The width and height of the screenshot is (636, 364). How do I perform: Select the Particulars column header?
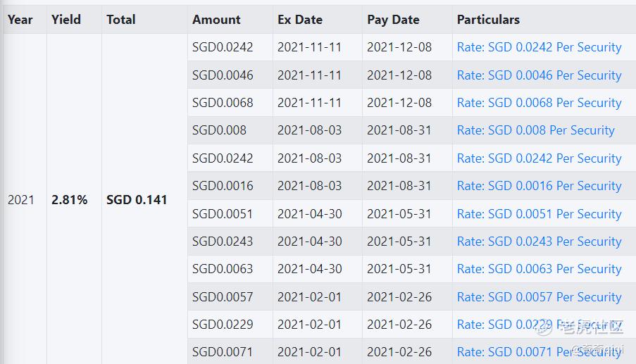pyautogui.click(x=488, y=20)
